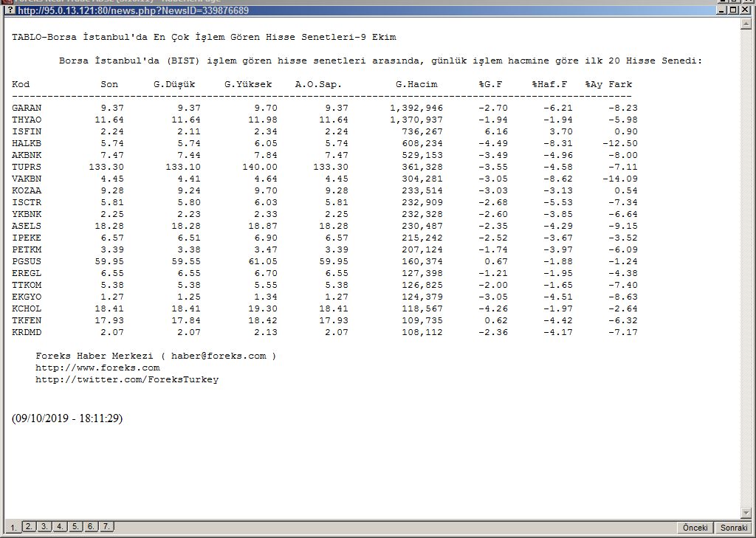Click ISFIN daily change 6.16
Viewport: 756px width, 538px height.
point(497,131)
